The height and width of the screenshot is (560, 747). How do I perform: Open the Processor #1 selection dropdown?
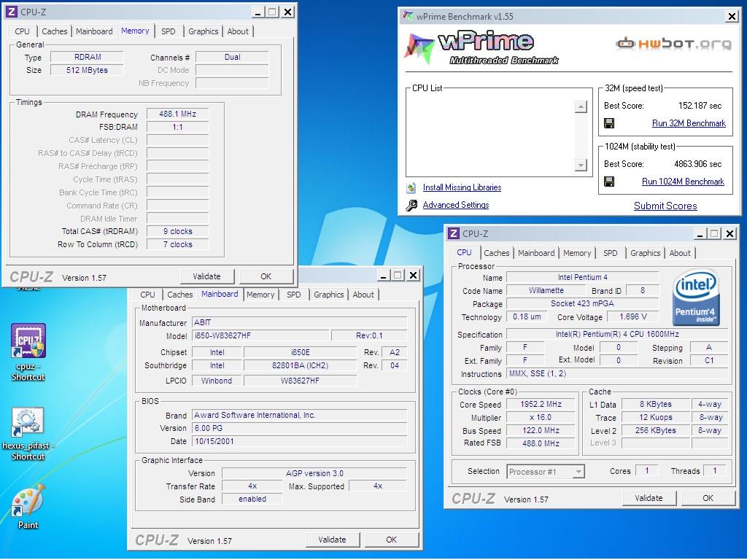pos(546,472)
